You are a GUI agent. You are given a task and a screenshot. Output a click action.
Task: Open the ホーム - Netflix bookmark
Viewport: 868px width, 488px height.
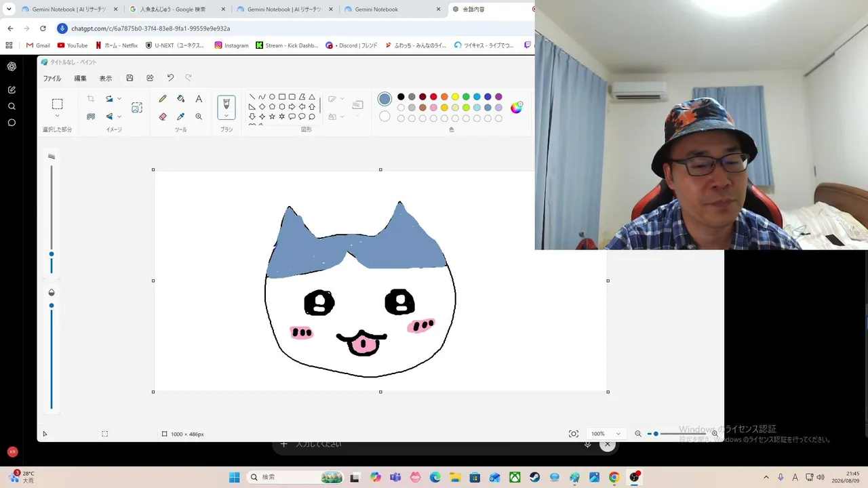click(117, 45)
